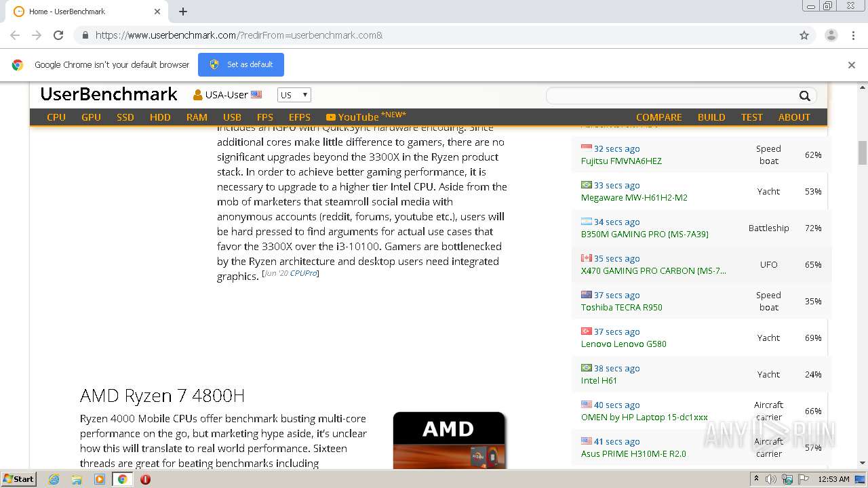Click the volume icon in system tray

(x=771, y=479)
